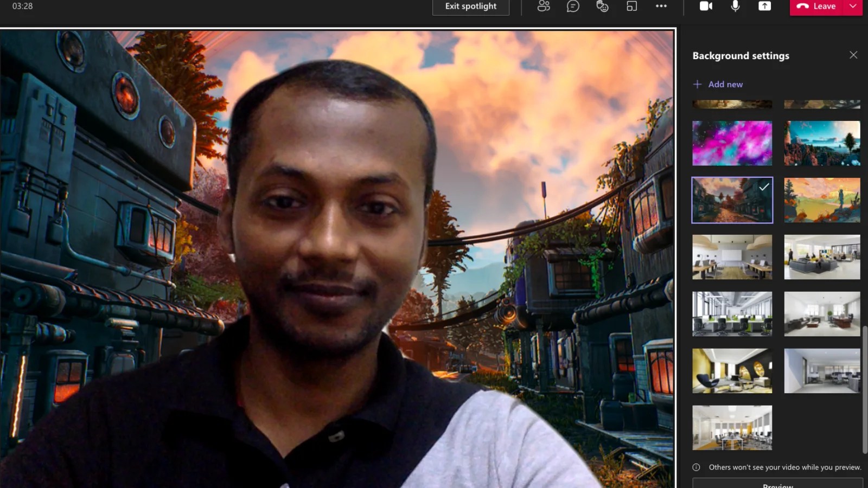The image size is (868, 488).
Task: Select the canyon landscape background
Action: (x=821, y=143)
